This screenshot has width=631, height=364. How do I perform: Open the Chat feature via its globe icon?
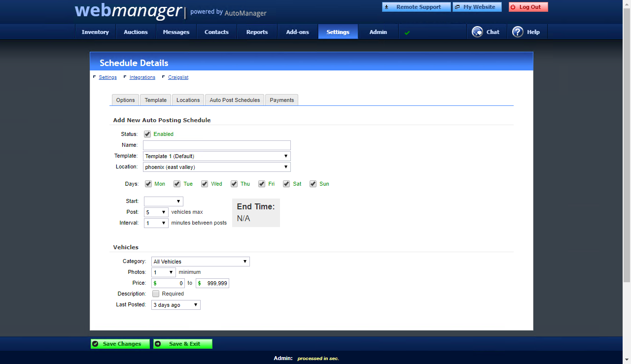[477, 32]
